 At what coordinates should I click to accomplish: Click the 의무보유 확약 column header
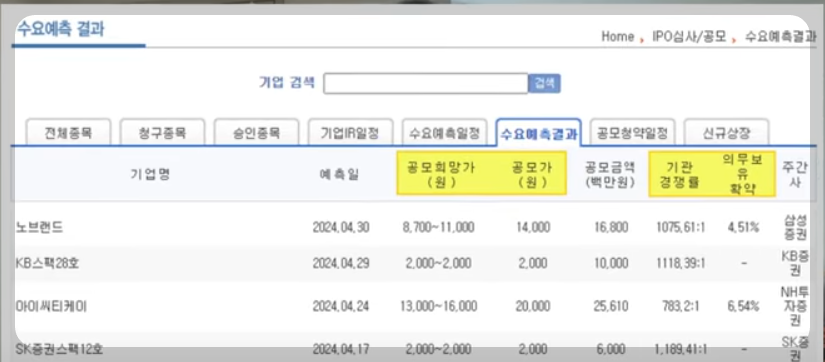click(742, 174)
